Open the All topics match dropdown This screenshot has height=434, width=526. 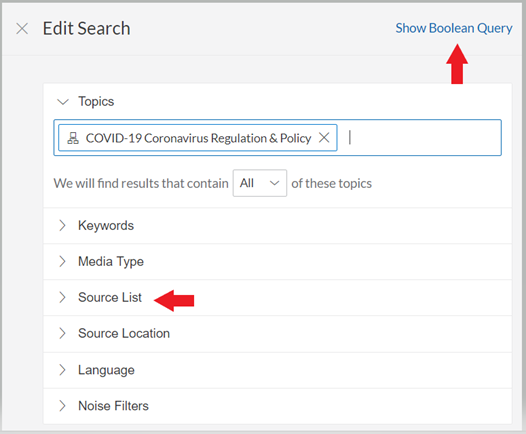point(260,183)
